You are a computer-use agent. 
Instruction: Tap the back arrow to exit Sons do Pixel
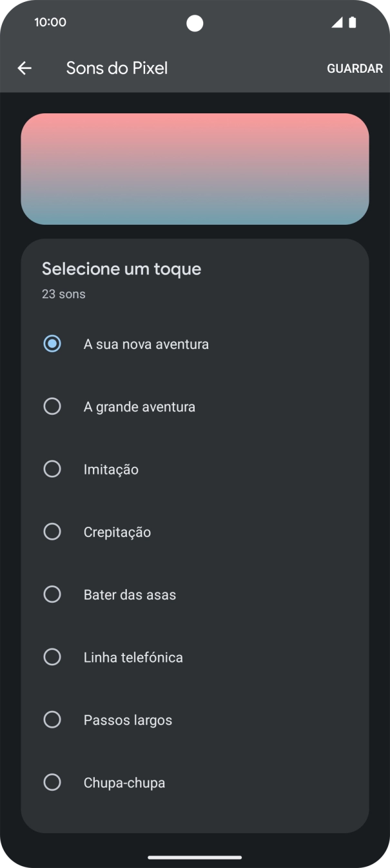24,68
